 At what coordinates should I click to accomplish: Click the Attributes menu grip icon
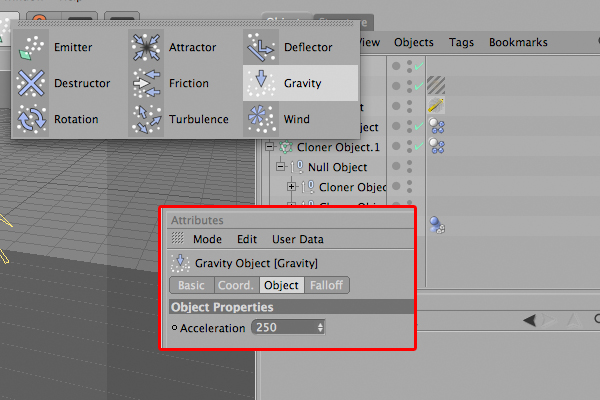pos(177,238)
